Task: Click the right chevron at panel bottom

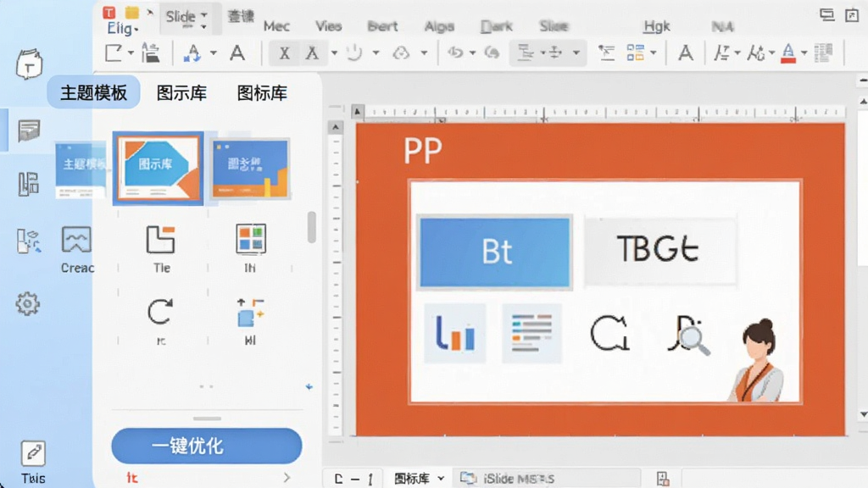Action: coord(287,477)
